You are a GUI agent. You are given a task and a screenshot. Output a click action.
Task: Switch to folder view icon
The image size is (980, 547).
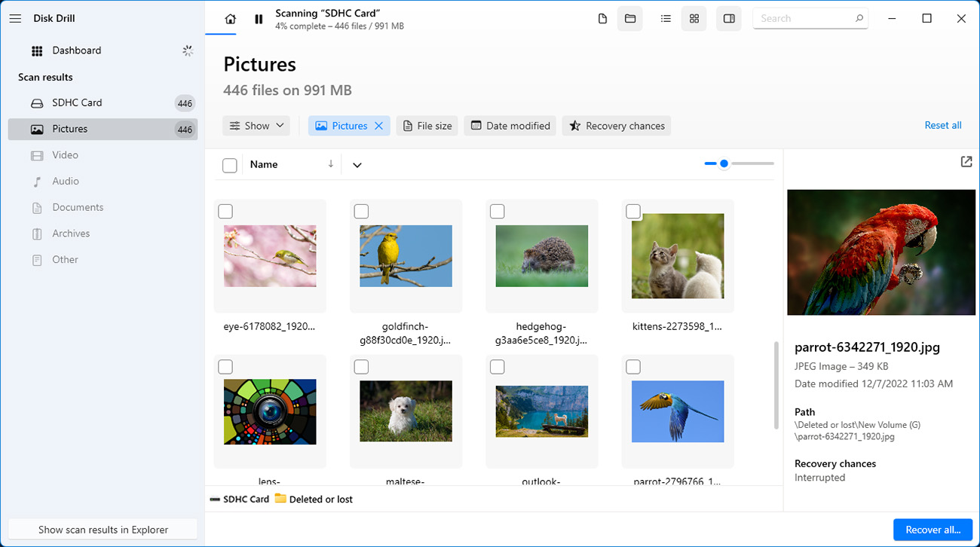pos(630,19)
